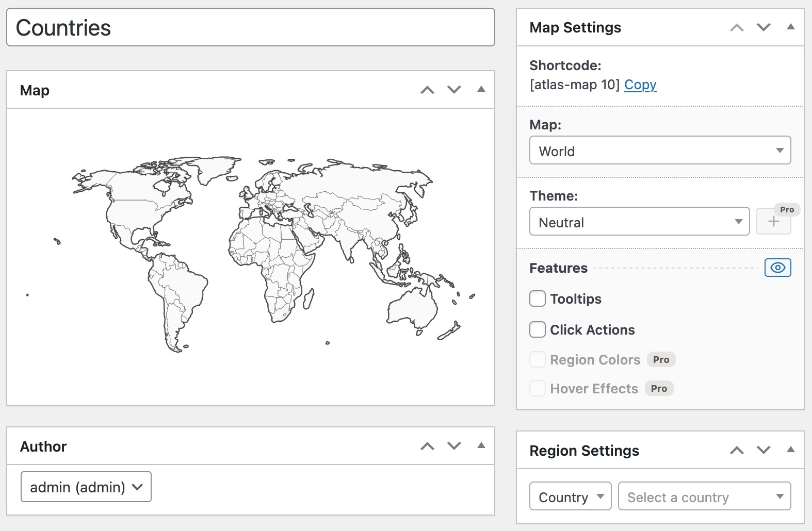Move Map Settings panel up
This screenshot has height=531, width=812.
[x=737, y=28]
